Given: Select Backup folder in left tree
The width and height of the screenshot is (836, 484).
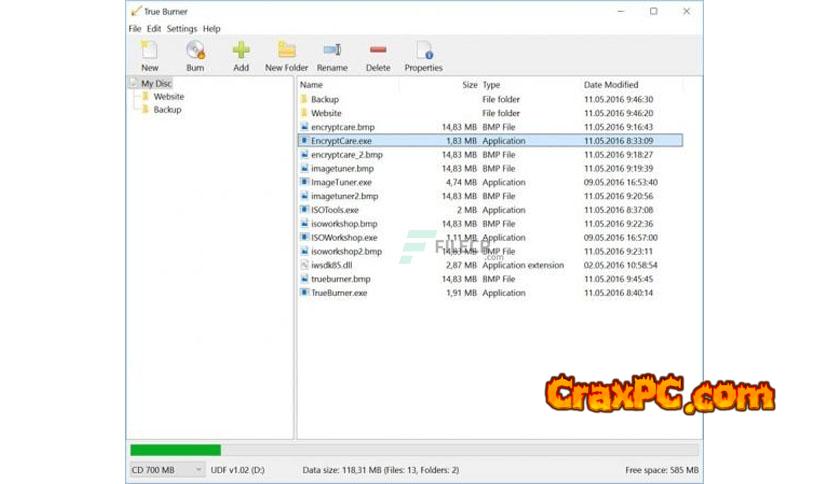Looking at the screenshot, I should pos(167,110).
